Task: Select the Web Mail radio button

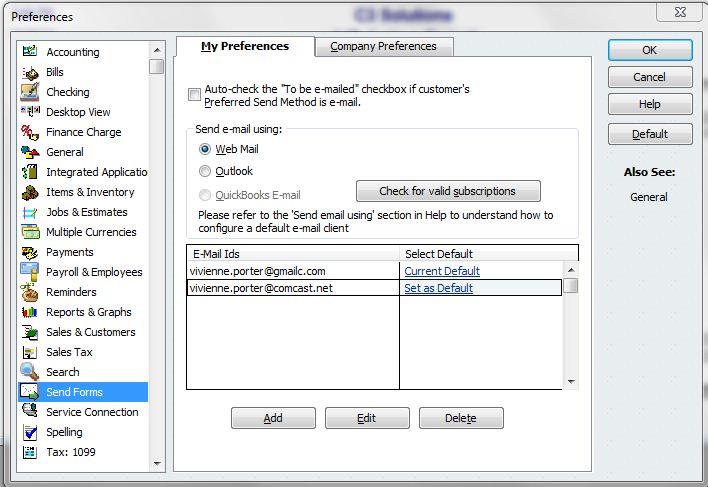Action: tap(205, 149)
